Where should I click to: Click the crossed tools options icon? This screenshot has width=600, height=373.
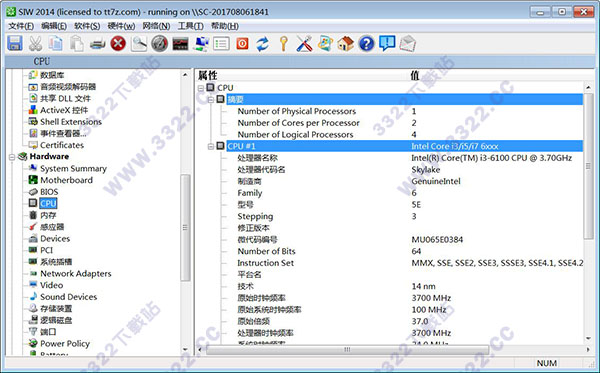pos(305,44)
